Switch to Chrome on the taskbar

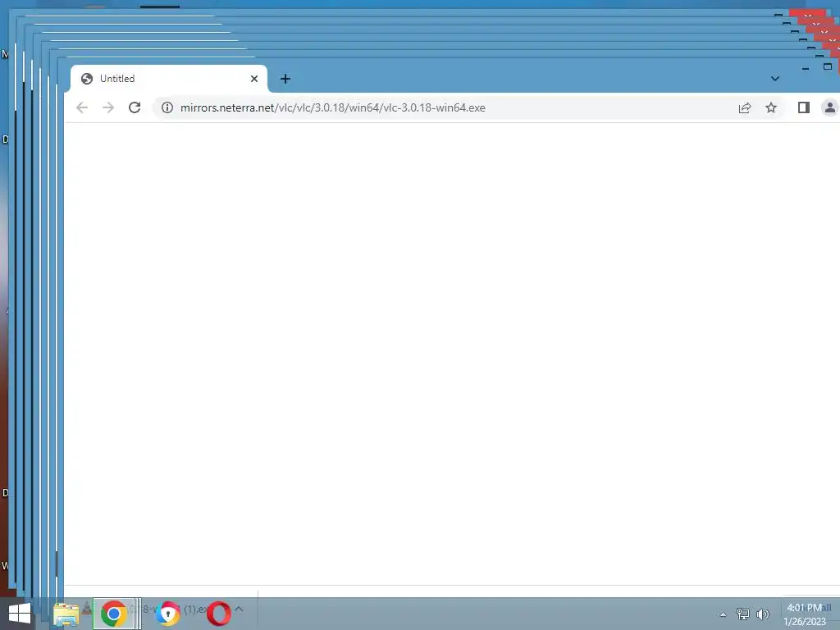(x=113, y=614)
